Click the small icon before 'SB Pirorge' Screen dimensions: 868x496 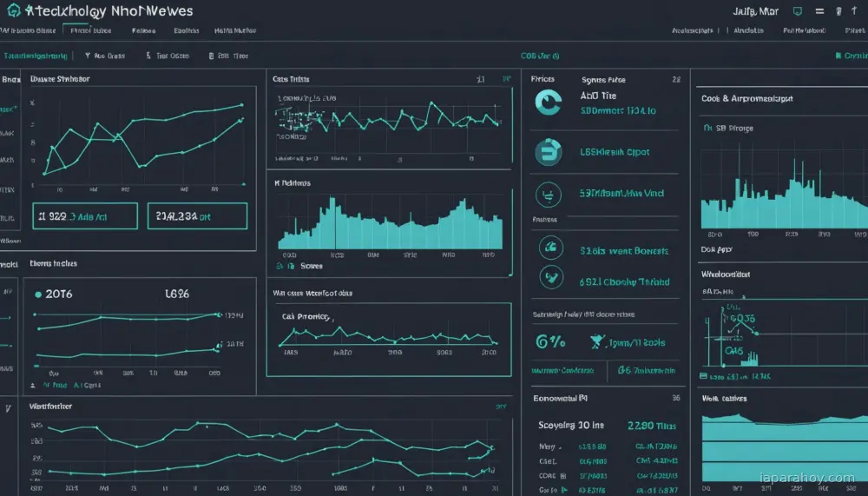click(707, 128)
